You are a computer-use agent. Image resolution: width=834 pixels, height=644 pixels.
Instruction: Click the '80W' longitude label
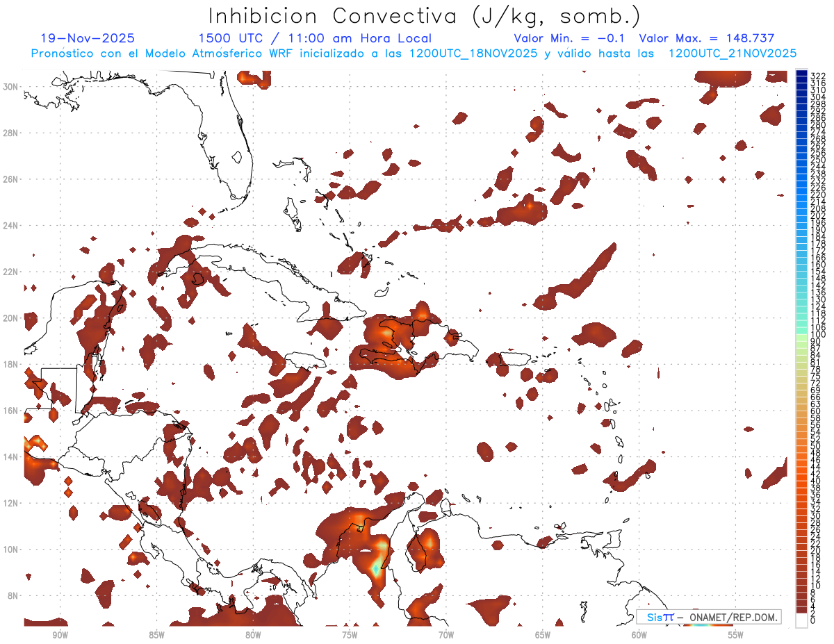(x=253, y=635)
